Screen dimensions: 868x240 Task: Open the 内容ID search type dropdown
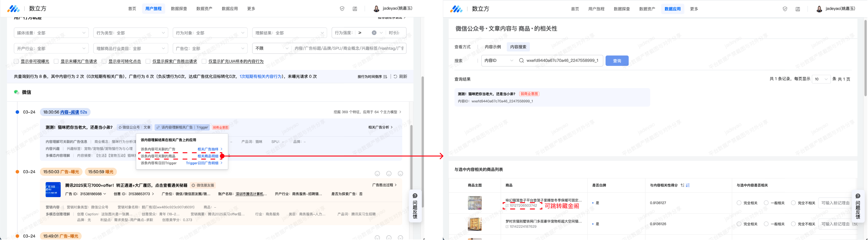pos(499,61)
